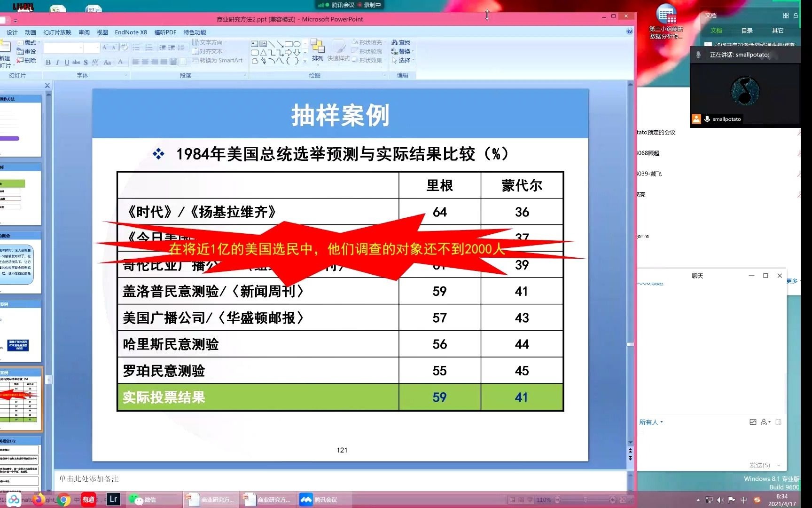The image size is (812, 508).
Task: Click the Underline formatting button
Action: 67,62
